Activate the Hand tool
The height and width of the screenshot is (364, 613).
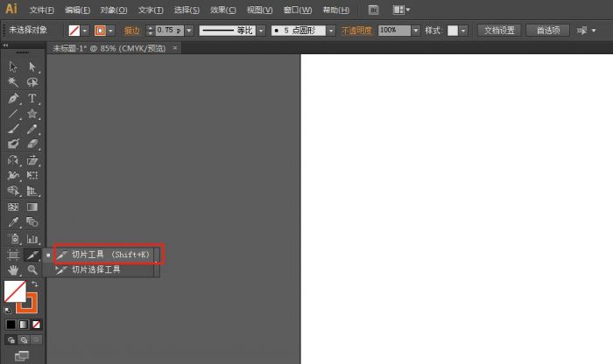click(x=14, y=270)
